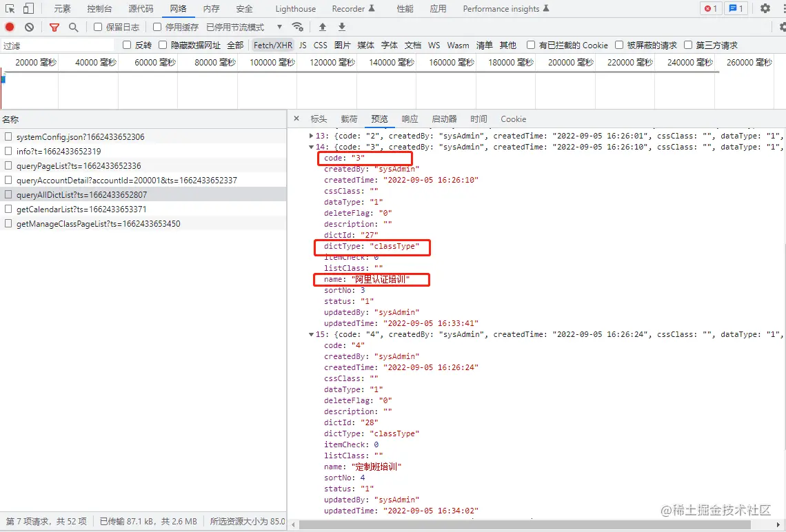
Task: Select the getCalendarList request row
Action: [x=143, y=209]
